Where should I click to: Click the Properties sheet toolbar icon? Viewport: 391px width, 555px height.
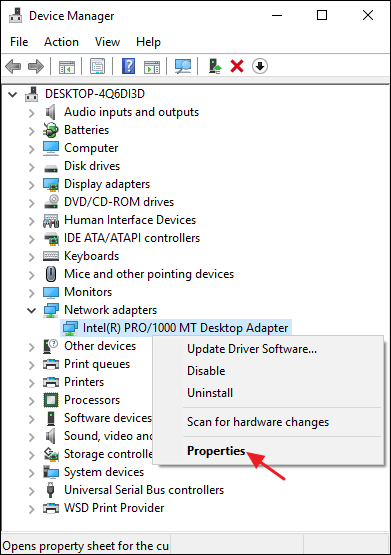tap(97, 66)
